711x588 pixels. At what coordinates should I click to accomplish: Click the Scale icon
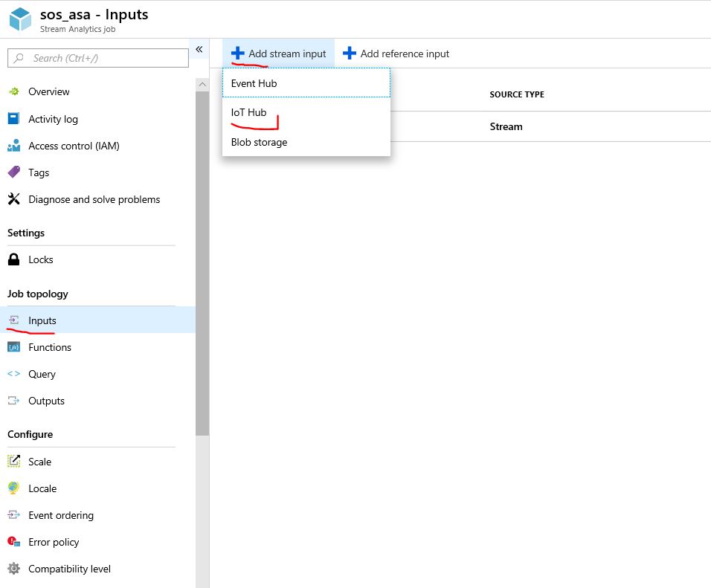(14, 461)
